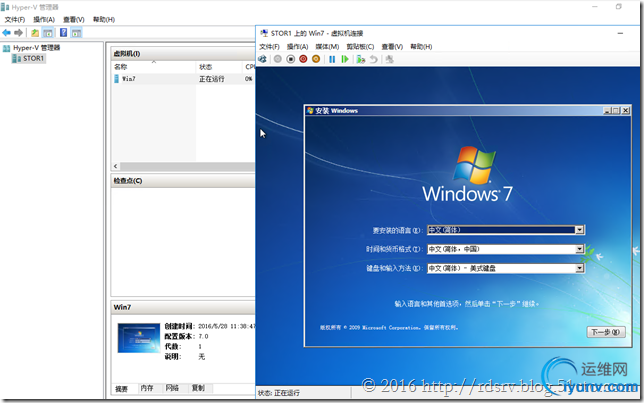
Task: Open 操作(A) menu in Hyper-V Manager
Action: (x=44, y=19)
